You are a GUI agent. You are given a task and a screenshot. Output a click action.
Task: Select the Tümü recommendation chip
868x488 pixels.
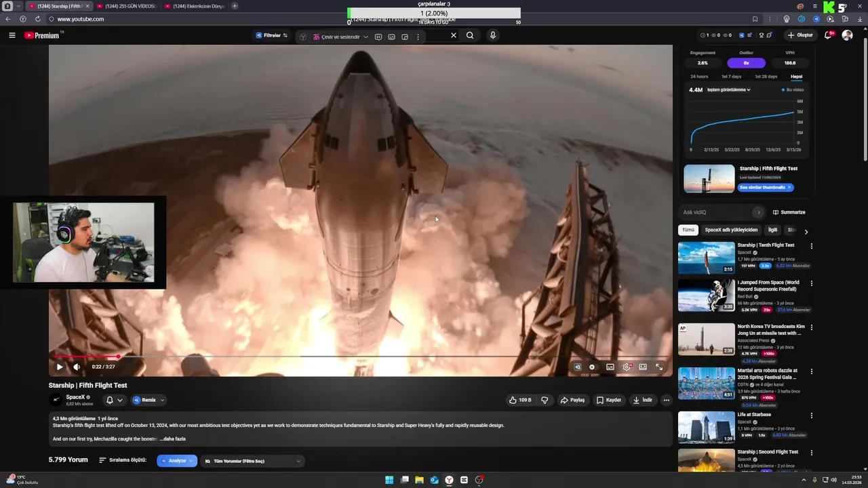pos(688,230)
